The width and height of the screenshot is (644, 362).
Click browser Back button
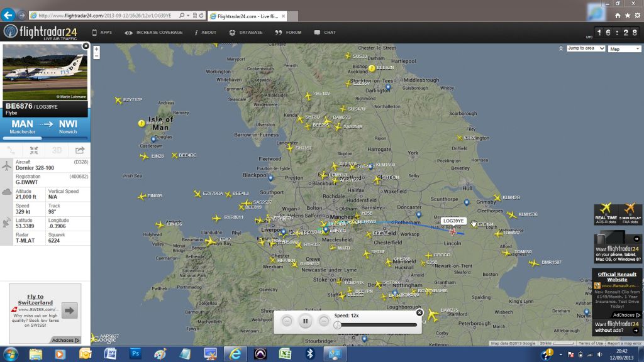click(8, 15)
